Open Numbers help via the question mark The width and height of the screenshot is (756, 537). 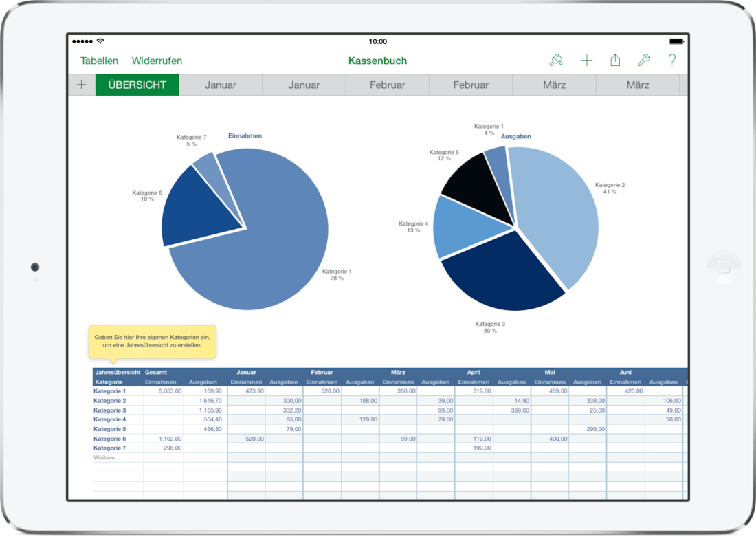[x=672, y=61]
